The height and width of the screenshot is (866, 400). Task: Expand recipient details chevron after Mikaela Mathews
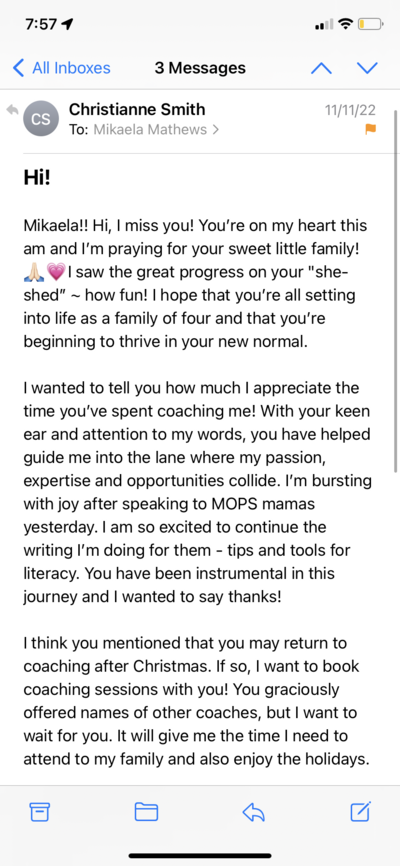(215, 130)
